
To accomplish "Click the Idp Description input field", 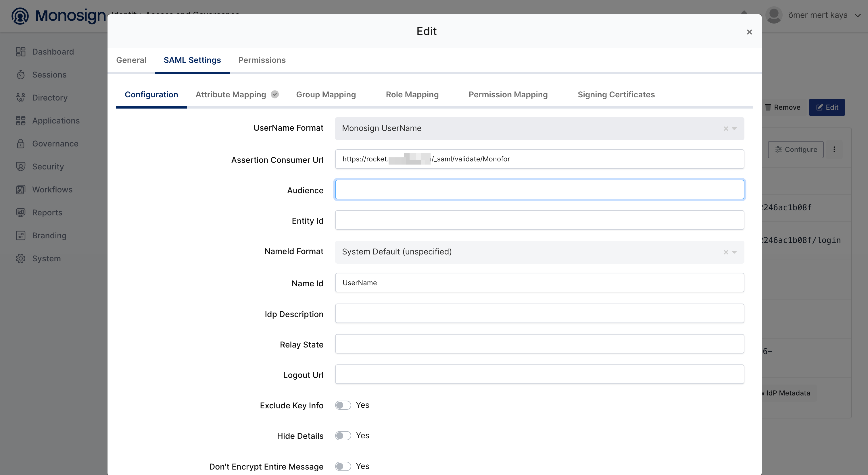I will (x=539, y=313).
